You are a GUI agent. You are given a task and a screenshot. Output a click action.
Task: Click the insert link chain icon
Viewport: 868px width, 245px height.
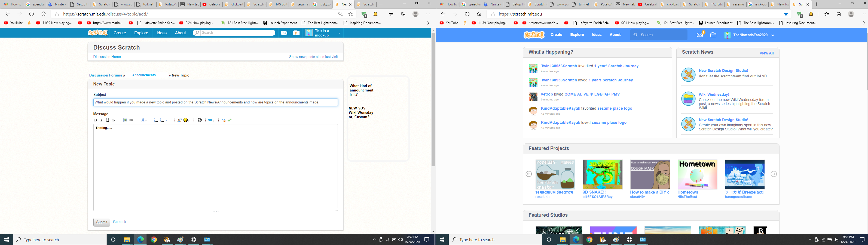pos(132,120)
